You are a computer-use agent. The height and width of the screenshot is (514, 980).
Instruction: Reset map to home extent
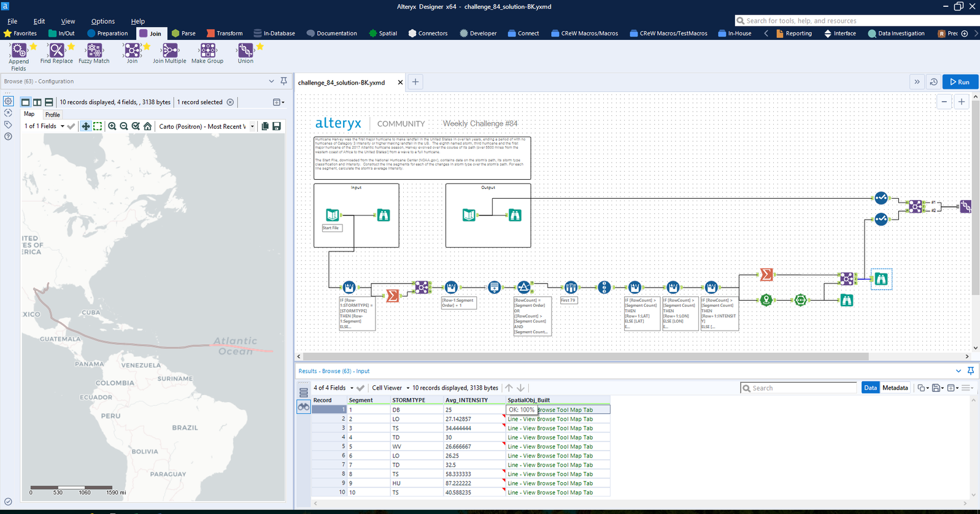click(148, 126)
